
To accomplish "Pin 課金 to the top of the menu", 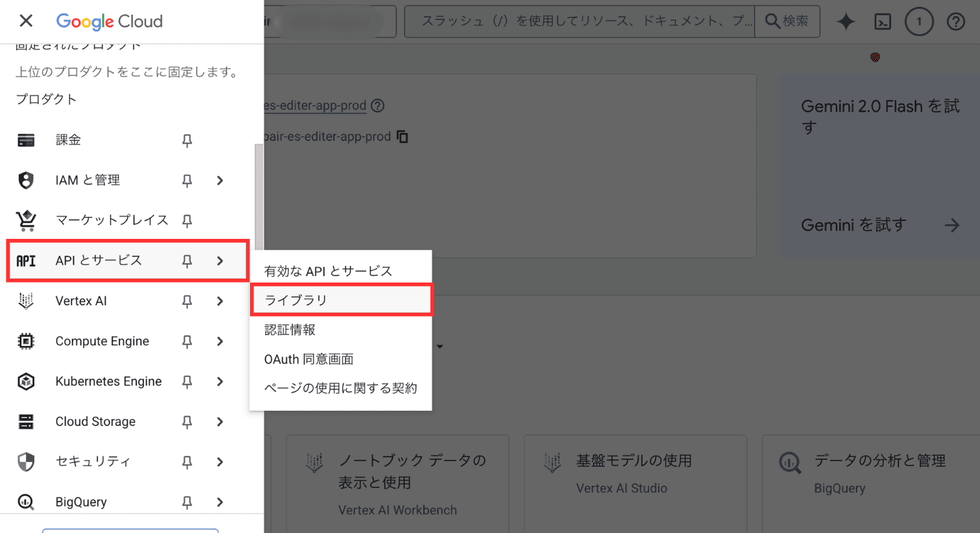I will pos(187,140).
